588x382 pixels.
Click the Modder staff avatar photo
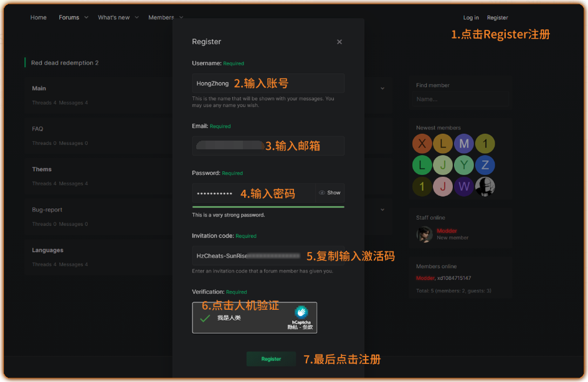click(425, 234)
